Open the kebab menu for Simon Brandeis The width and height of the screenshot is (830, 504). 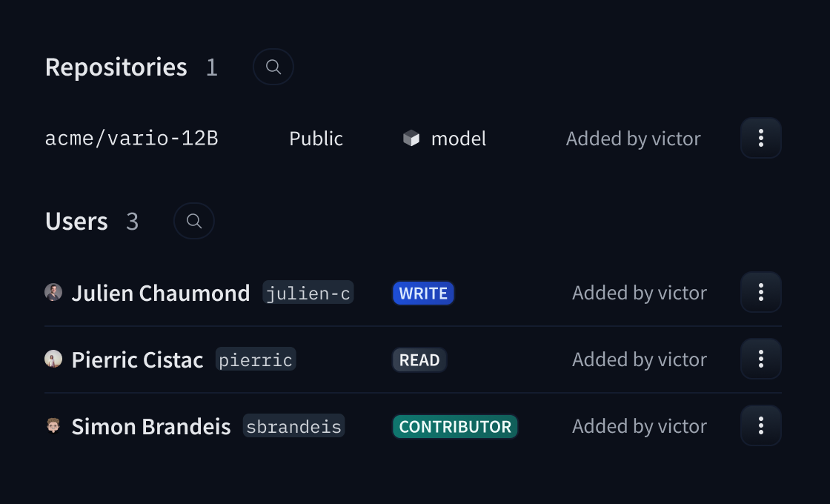[x=760, y=425]
